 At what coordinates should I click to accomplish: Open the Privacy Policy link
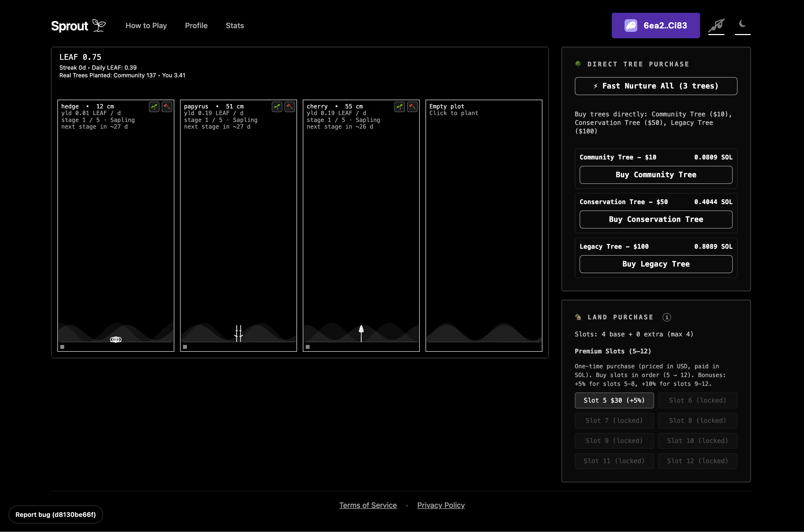pyautogui.click(x=441, y=505)
